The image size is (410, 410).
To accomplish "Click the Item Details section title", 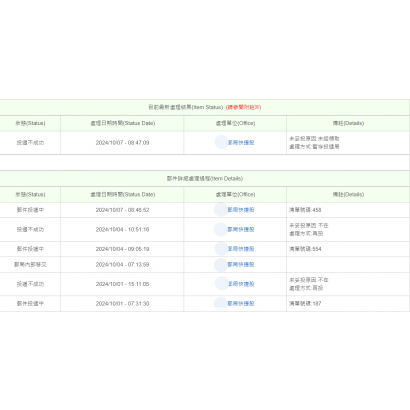I will pos(205,179).
